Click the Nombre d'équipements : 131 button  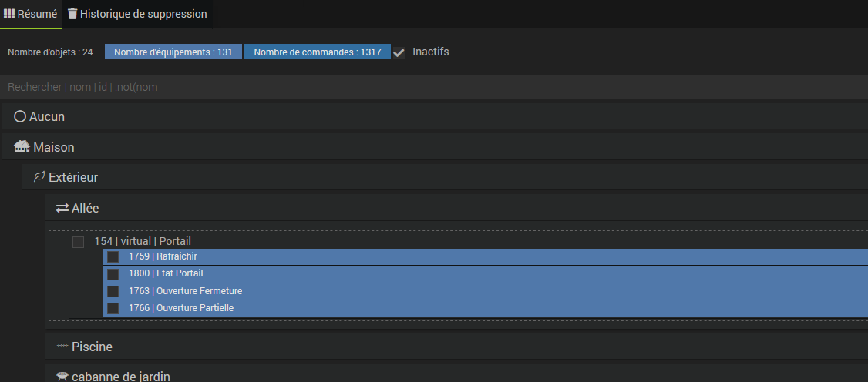[173, 52]
